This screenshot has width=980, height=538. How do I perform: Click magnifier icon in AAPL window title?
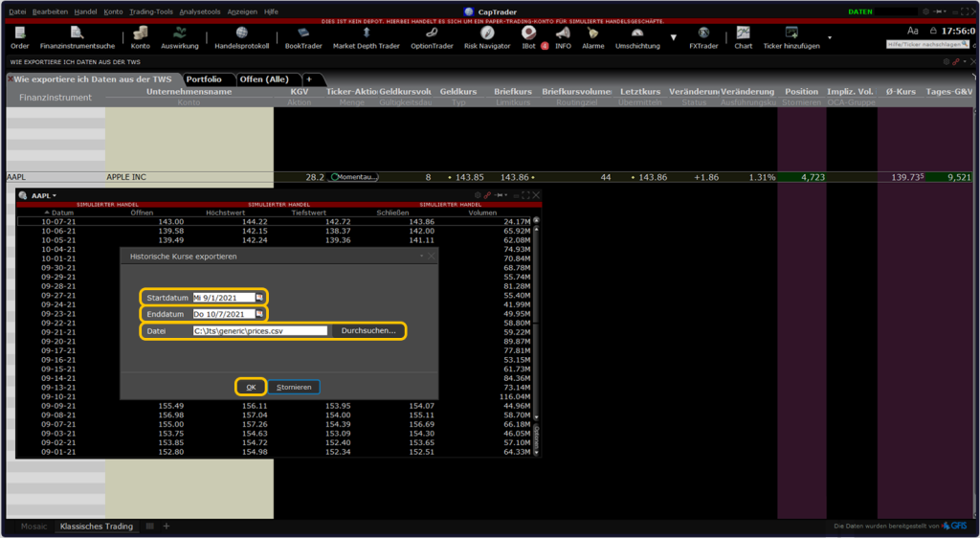coord(23,195)
